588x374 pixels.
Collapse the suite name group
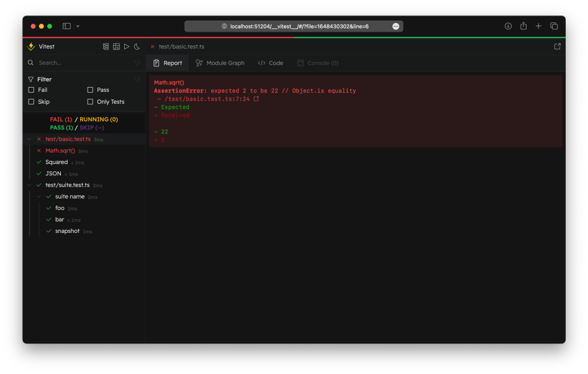point(39,196)
